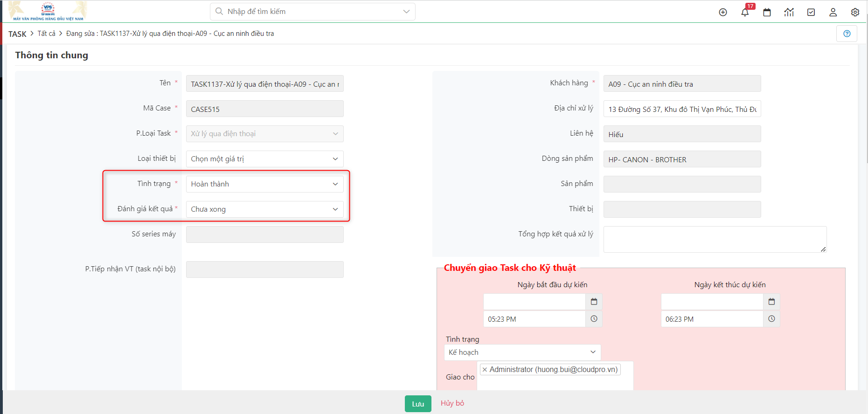Click the search magnifier icon
868x414 pixels.
click(x=219, y=11)
